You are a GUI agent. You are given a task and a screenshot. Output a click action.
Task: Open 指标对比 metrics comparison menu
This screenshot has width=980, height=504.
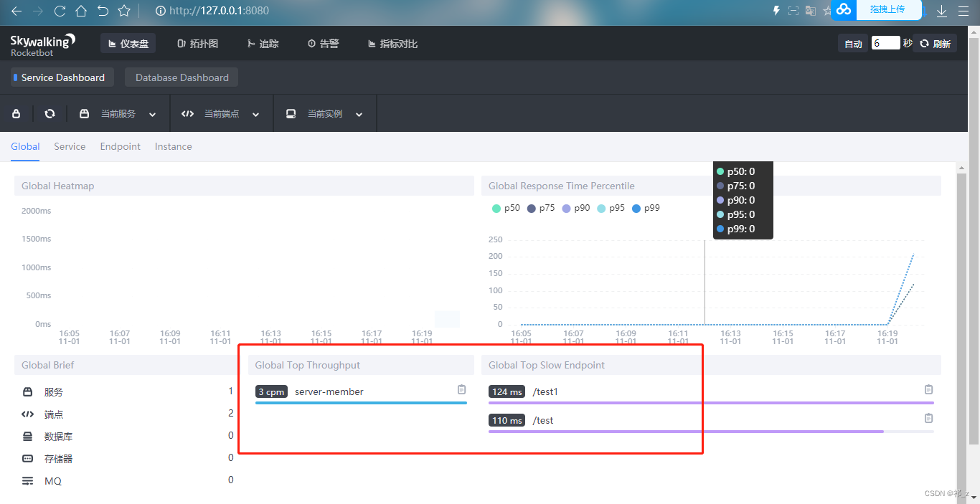(x=392, y=44)
